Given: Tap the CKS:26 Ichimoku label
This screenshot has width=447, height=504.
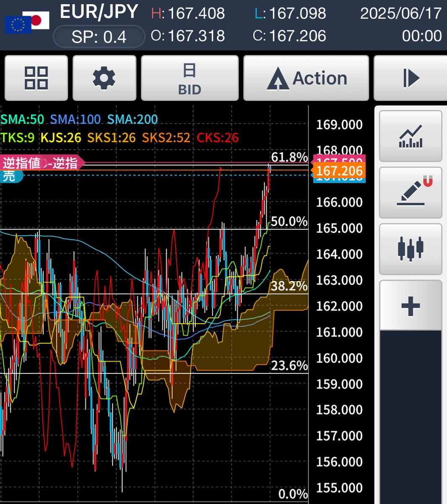Looking at the screenshot, I should click(x=217, y=137).
